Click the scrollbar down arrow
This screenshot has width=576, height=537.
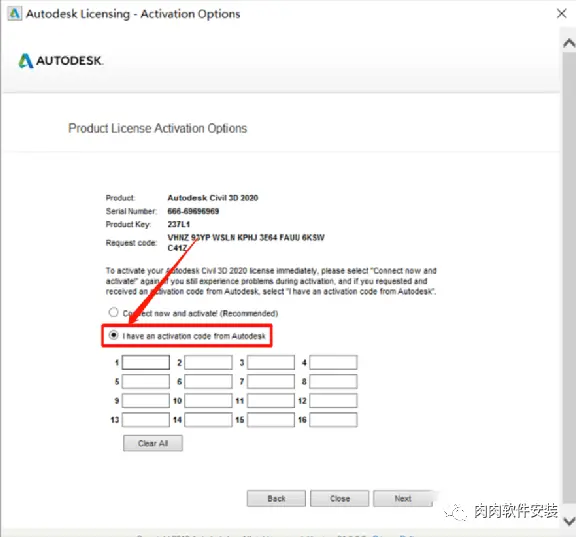[569, 521]
